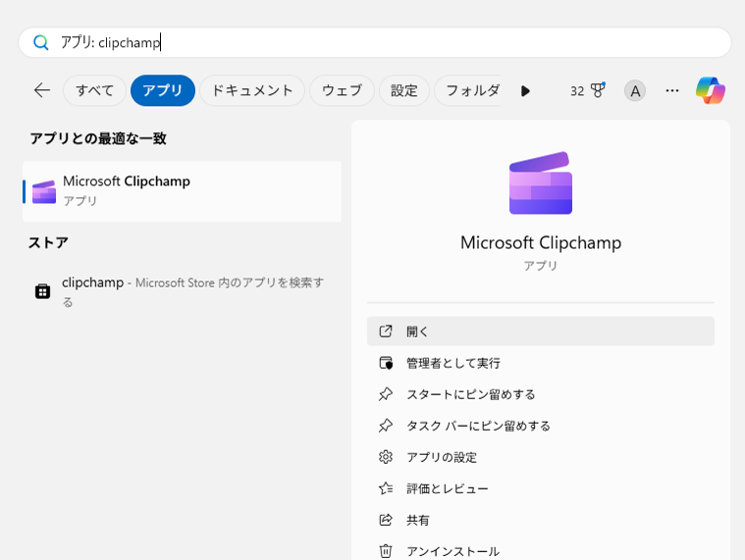Click the search text box
745x560 pixels.
pos(393,42)
